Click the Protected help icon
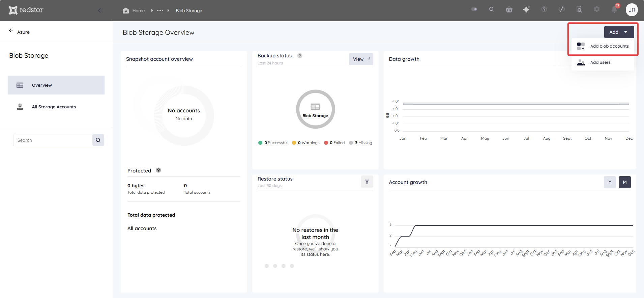Viewport: 644px width, 298px height. click(158, 170)
